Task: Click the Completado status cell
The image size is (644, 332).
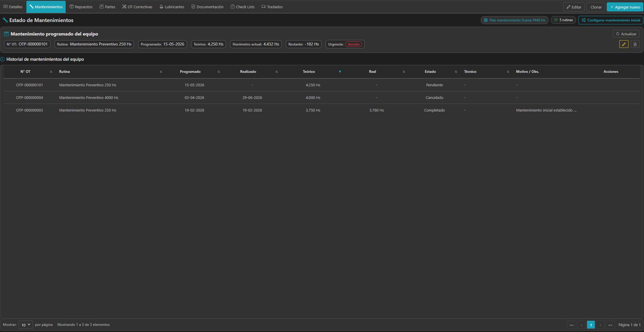Action: (x=434, y=110)
